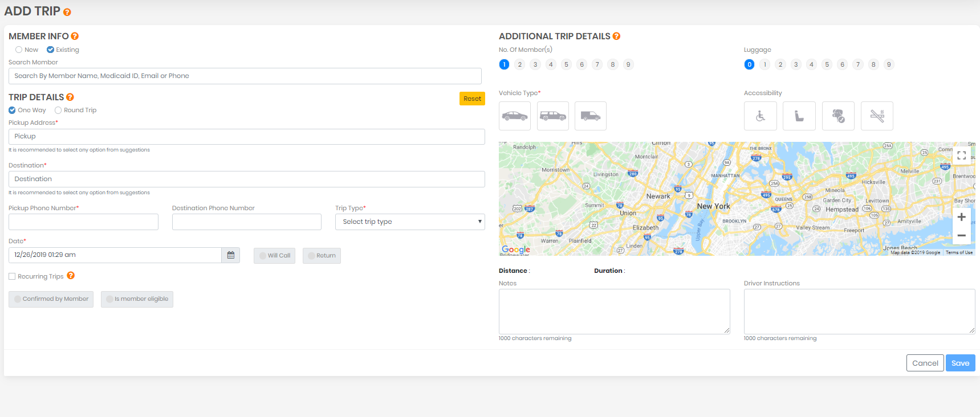980x417 pixels.
Task: Open the date picker calendar icon
Action: pos(231,255)
